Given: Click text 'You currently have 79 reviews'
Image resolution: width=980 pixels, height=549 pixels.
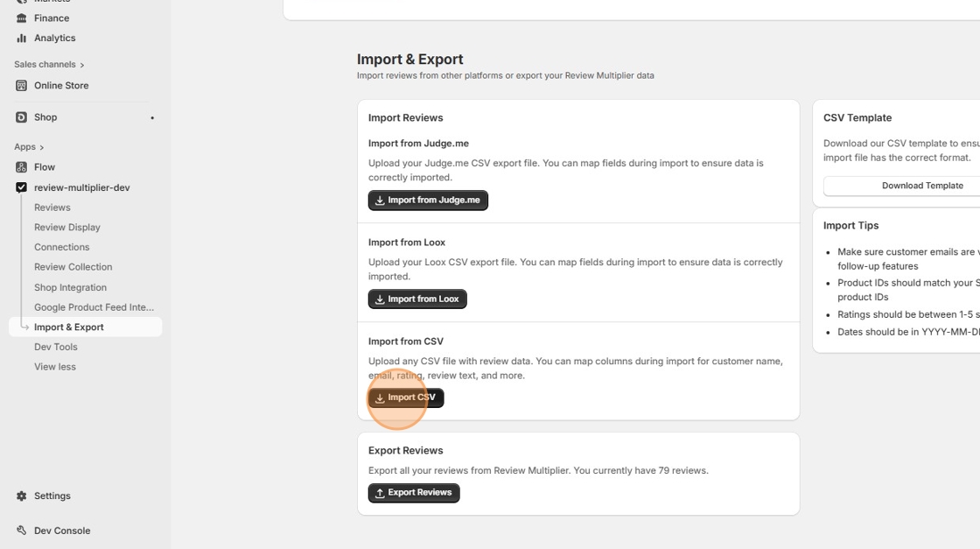Looking at the screenshot, I should pos(640,471).
